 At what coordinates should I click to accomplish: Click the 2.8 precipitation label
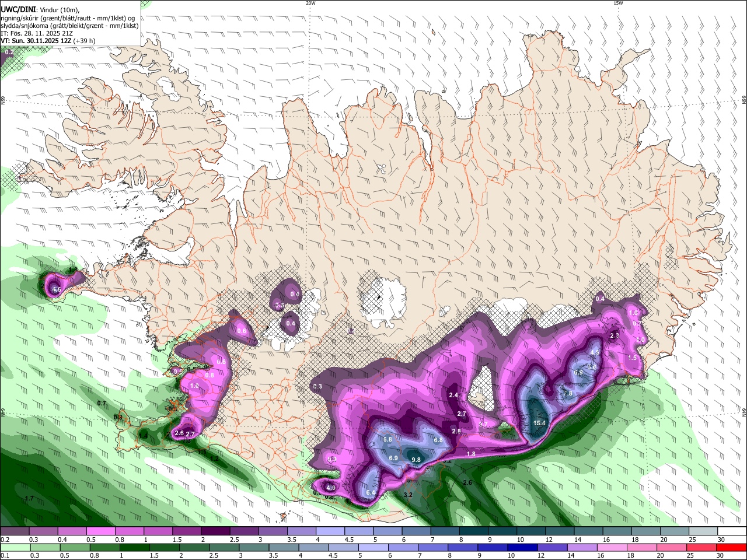pos(456,432)
